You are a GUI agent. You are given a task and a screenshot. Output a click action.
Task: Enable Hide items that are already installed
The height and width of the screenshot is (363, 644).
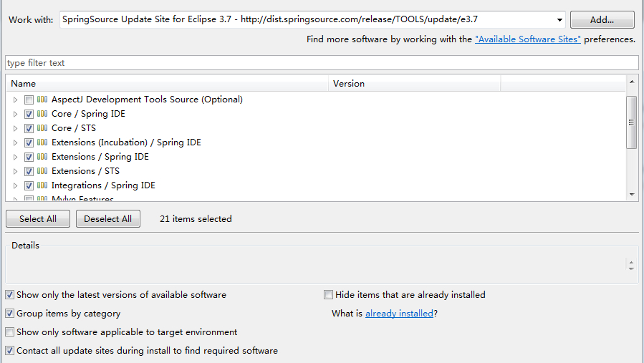coord(328,295)
